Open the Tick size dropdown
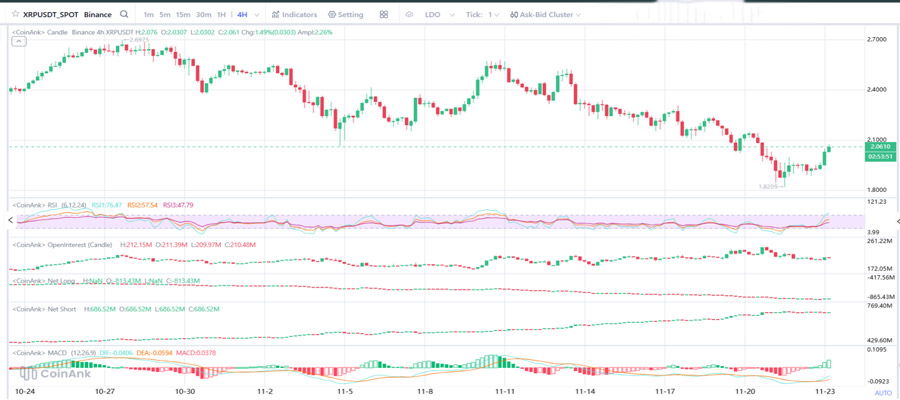Viewport: 900px width, 400px height. (x=482, y=15)
